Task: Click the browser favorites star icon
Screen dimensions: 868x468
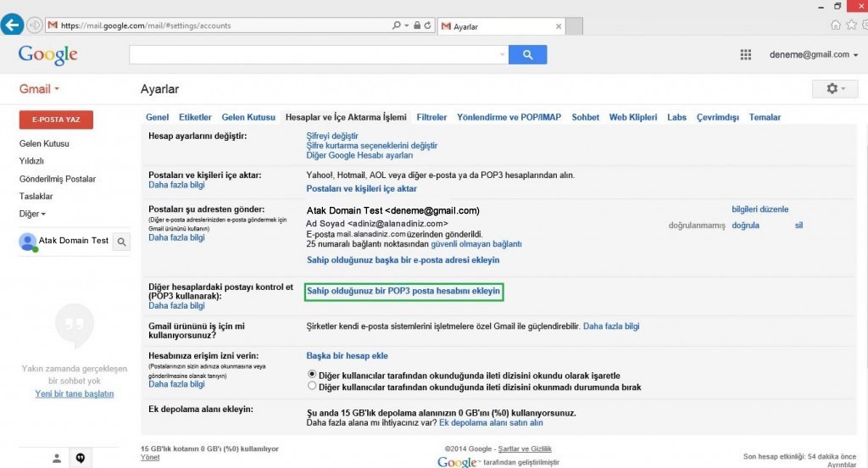Action: coord(851,25)
